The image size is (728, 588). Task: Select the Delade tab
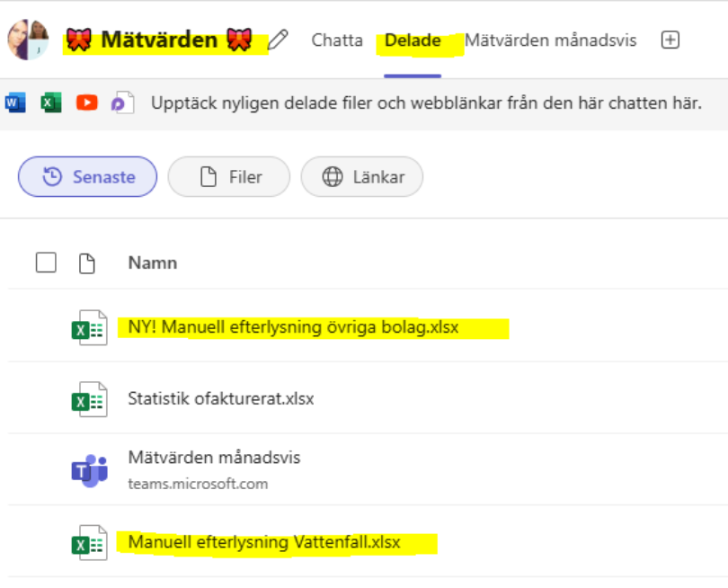coord(413,40)
